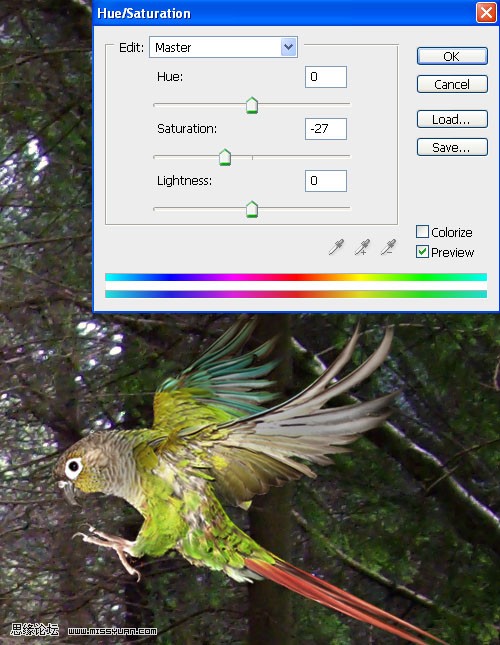The width and height of the screenshot is (500, 645).
Task: Enable the Colorize checkbox
Action: (x=422, y=232)
